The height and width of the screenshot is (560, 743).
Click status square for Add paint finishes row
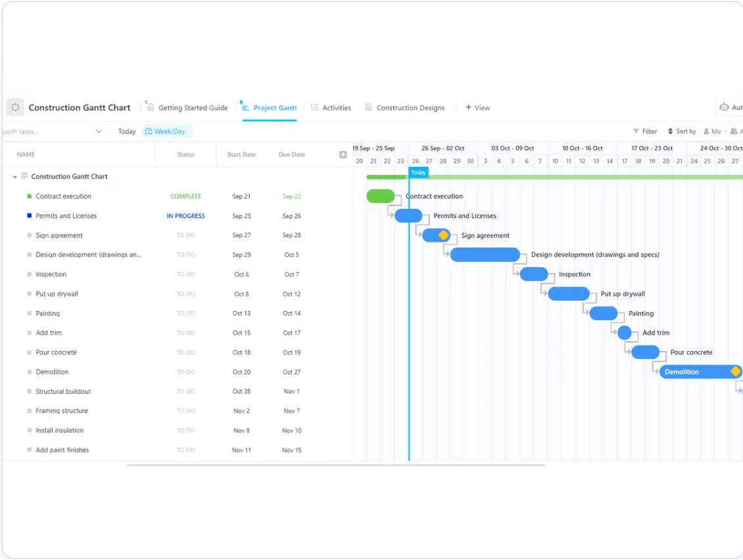[30, 450]
